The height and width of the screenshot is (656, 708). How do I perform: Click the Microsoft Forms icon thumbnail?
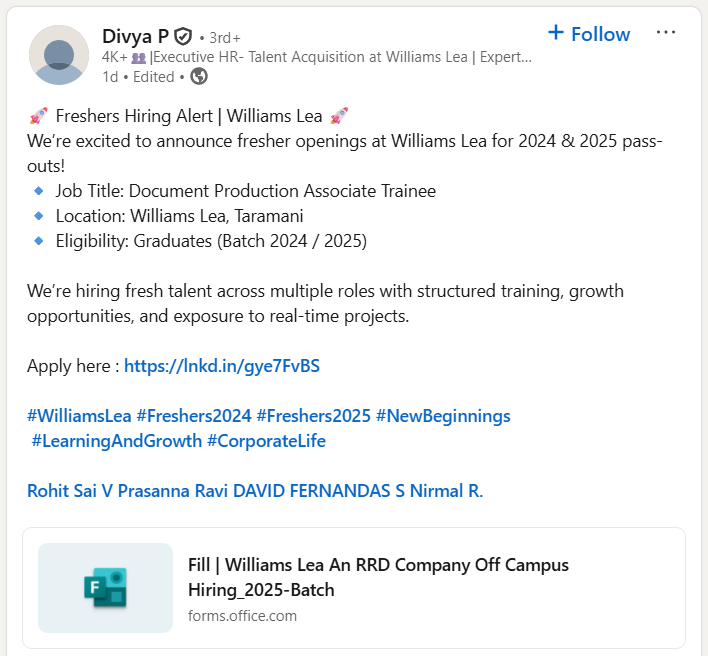(105, 588)
